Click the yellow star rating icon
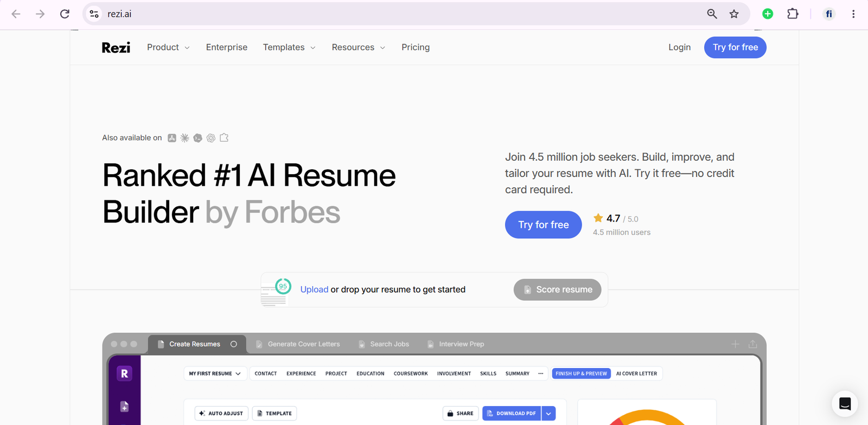 point(598,218)
